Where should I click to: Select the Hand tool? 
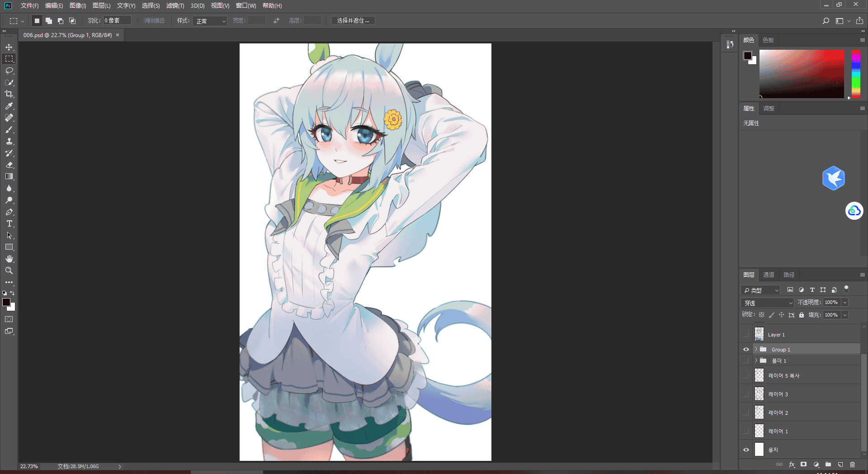coord(9,259)
